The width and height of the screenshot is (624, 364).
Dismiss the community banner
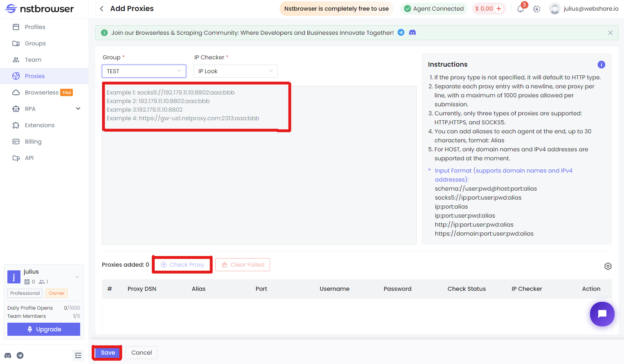[x=610, y=33]
